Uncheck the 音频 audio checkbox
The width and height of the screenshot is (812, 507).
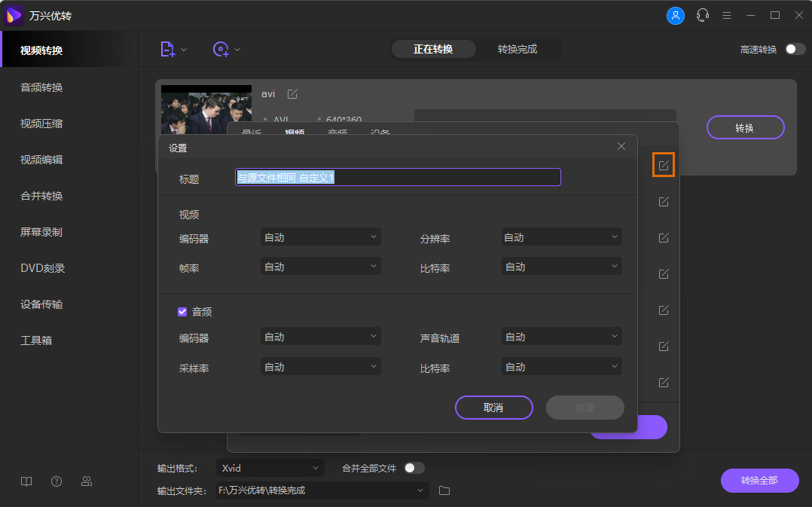click(x=182, y=311)
